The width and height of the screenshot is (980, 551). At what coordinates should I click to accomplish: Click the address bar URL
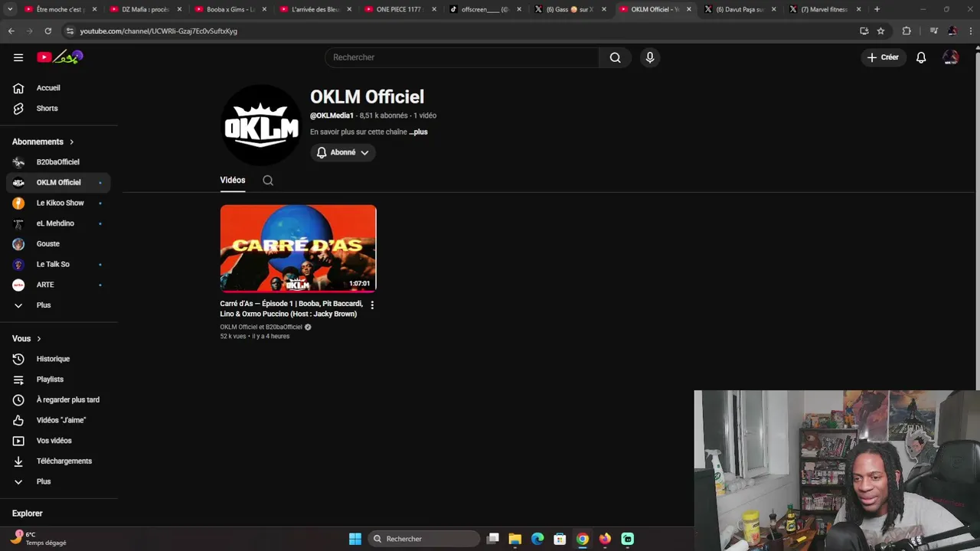pyautogui.click(x=158, y=31)
